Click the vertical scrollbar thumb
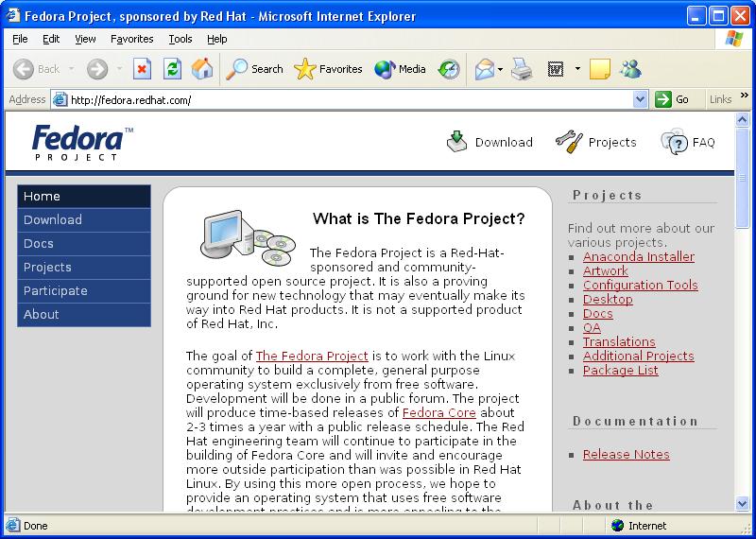This screenshot has height=539, width=756. tap(743, 177)
